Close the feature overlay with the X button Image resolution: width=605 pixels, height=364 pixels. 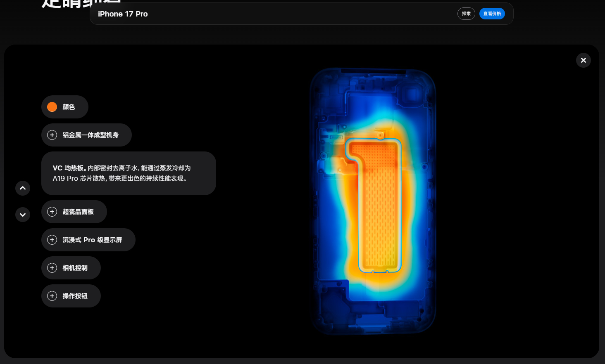(x=583, y=60)
